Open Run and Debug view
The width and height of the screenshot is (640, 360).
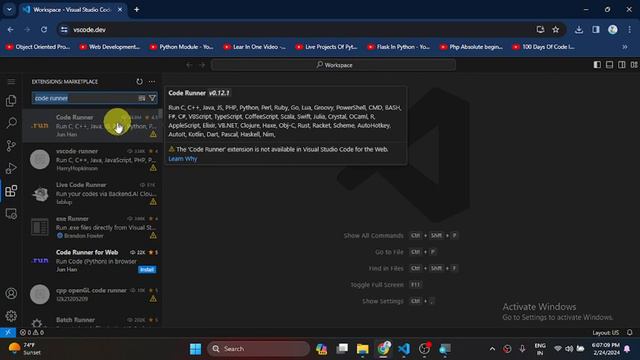pyautogui.click(x=11, y=168)
